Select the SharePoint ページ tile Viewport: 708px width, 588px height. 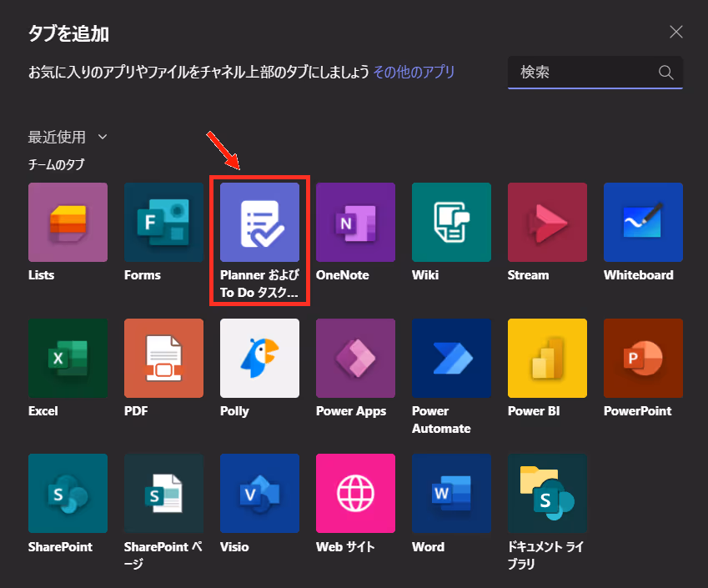(164, 493)
